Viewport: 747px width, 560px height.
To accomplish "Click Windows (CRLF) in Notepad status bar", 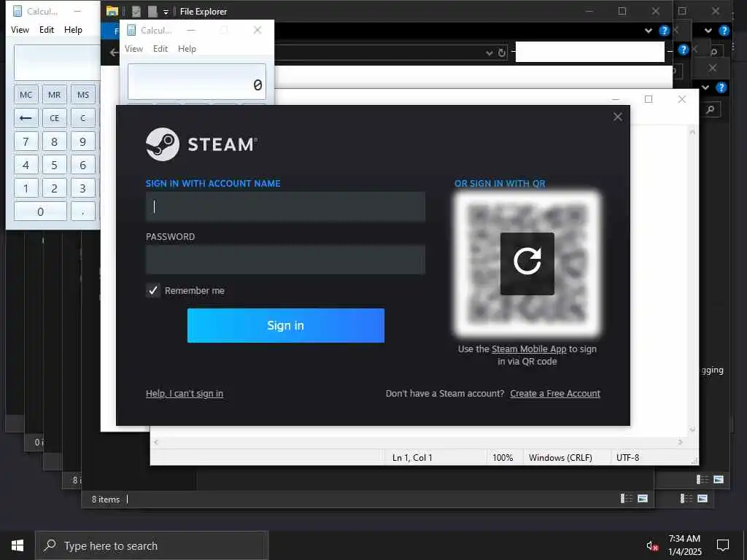I will [x=560, y=458].
